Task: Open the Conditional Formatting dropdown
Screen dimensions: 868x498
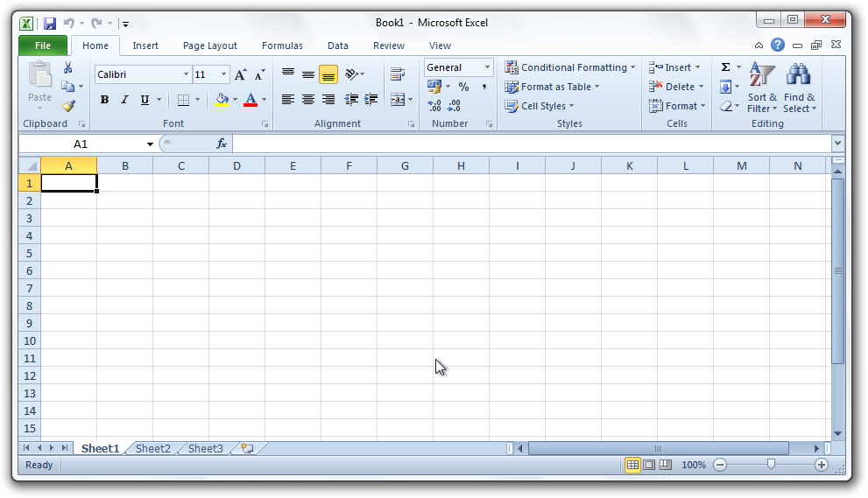Action: point(570,67)
